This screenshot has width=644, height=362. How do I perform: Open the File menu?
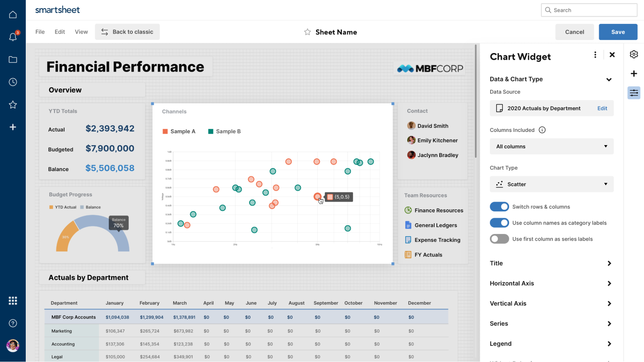[40, 32]
